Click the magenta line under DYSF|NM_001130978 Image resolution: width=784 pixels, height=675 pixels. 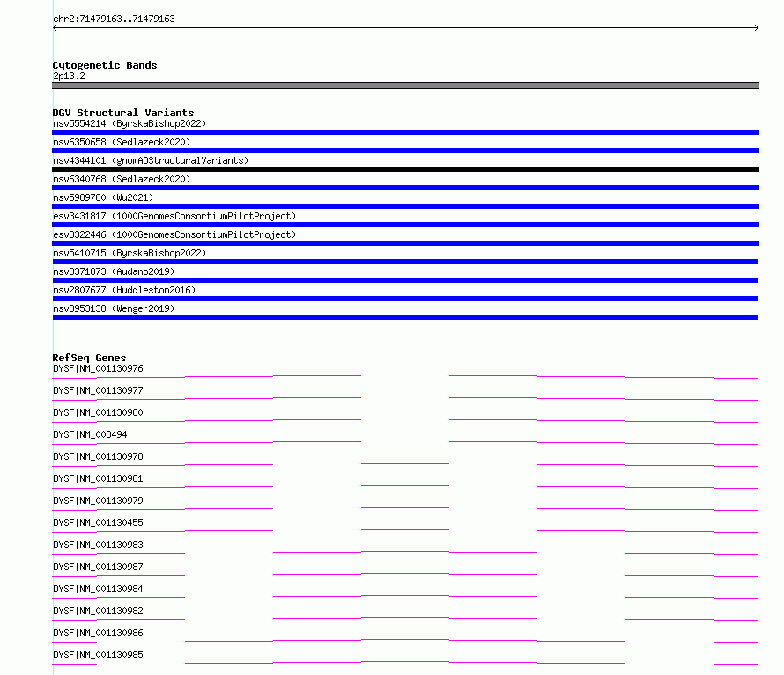405,464
